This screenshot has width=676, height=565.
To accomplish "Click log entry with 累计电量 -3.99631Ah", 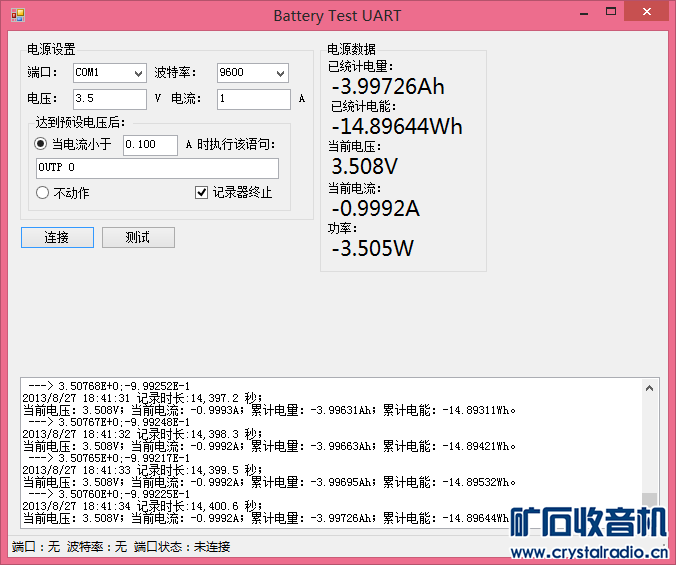I will coord(269,410).
